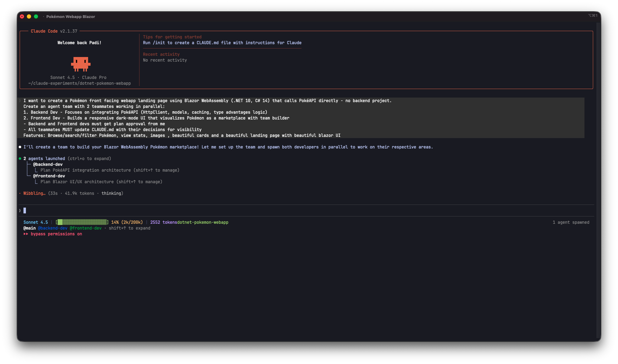
Task: Switch to the @backend-dev tab in status bar
Action: coord(52,228)
